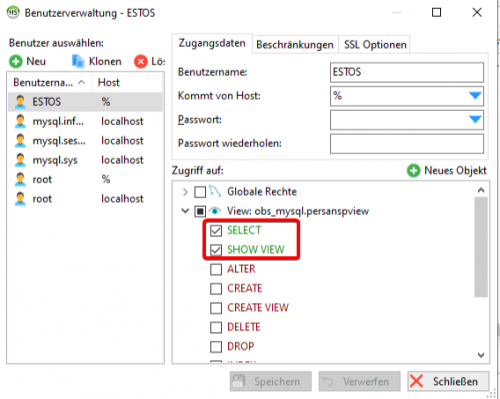Toggle the View obs_mysql.persanspview checkbox

pyautogui.click(x=200, y=211)
